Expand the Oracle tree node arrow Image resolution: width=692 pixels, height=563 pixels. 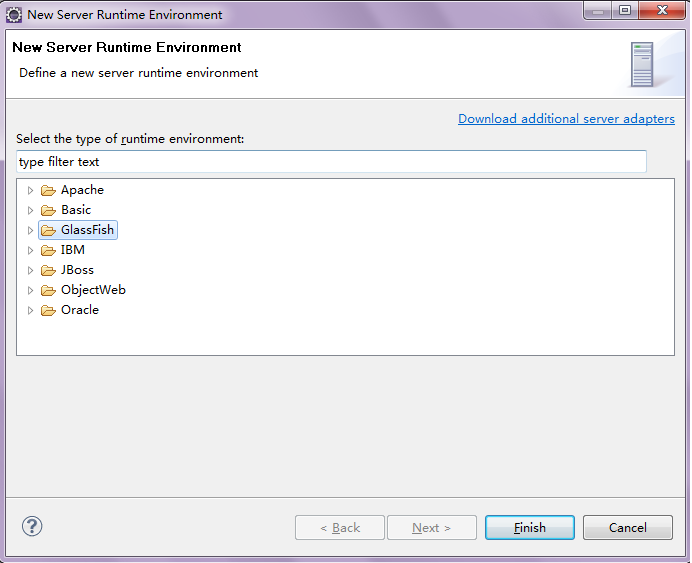(30, 310)
